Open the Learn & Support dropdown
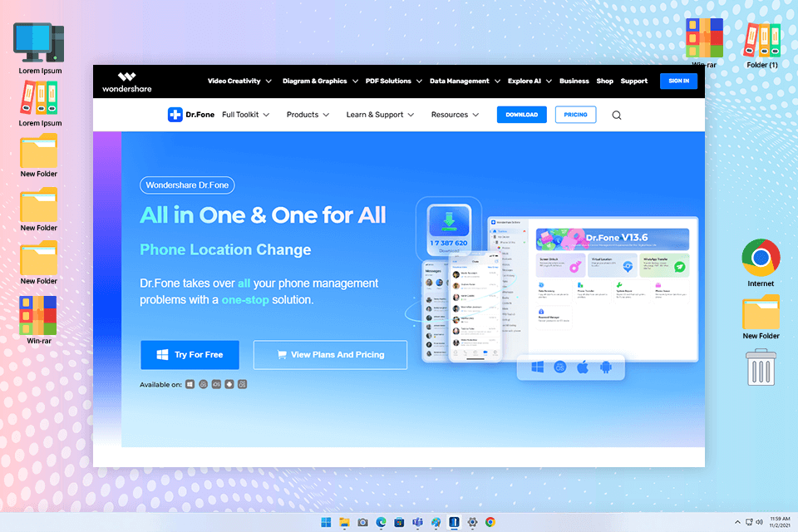Screen dimensions: 798x532 click(380, 115)
